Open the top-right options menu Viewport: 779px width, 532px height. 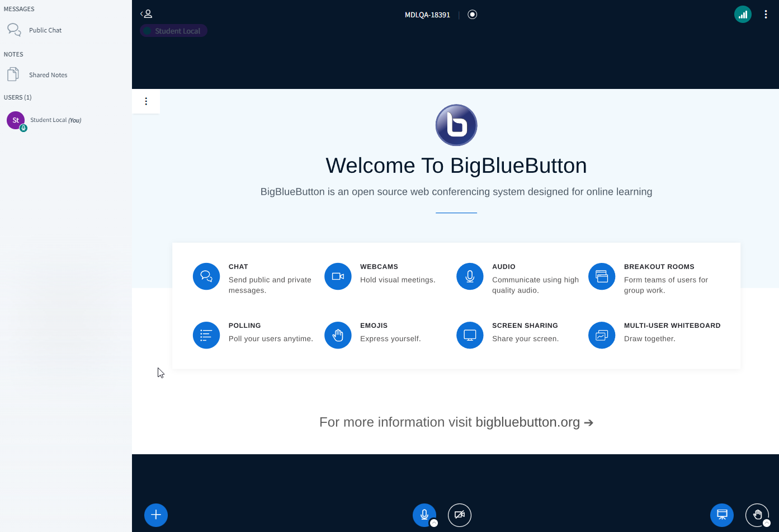(x=766, y=15)
